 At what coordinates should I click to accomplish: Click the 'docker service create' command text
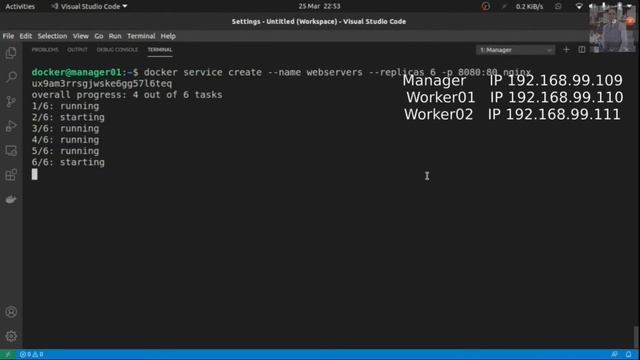(203, 72)
